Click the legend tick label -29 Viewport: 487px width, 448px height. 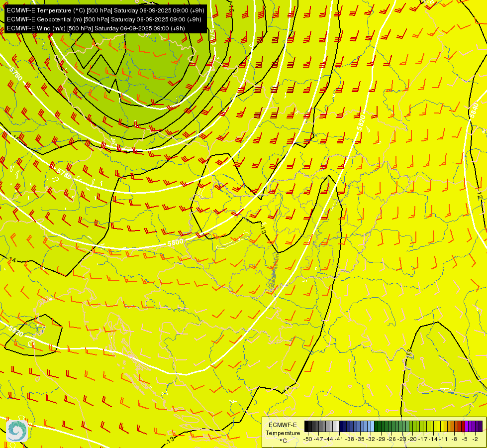(381, 439)
